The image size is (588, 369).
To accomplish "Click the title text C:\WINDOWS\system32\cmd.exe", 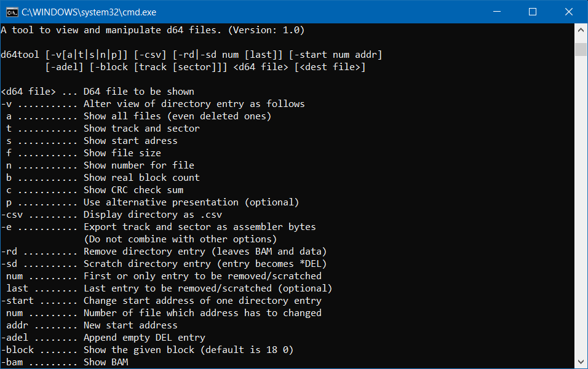I will pos(89,12).
